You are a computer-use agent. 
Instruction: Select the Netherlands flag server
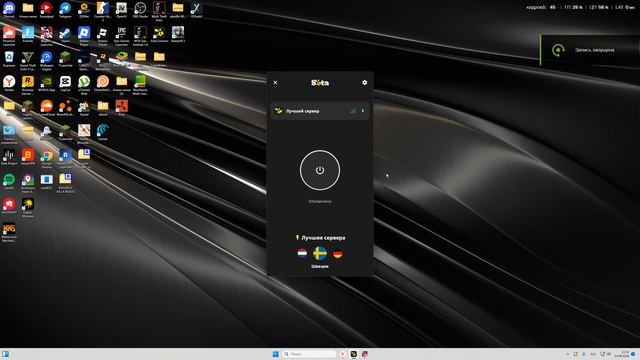coord(302,253)
